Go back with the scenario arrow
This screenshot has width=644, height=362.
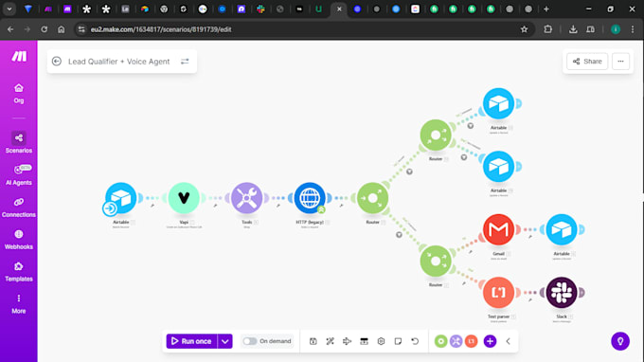click(x=57, y=62)
